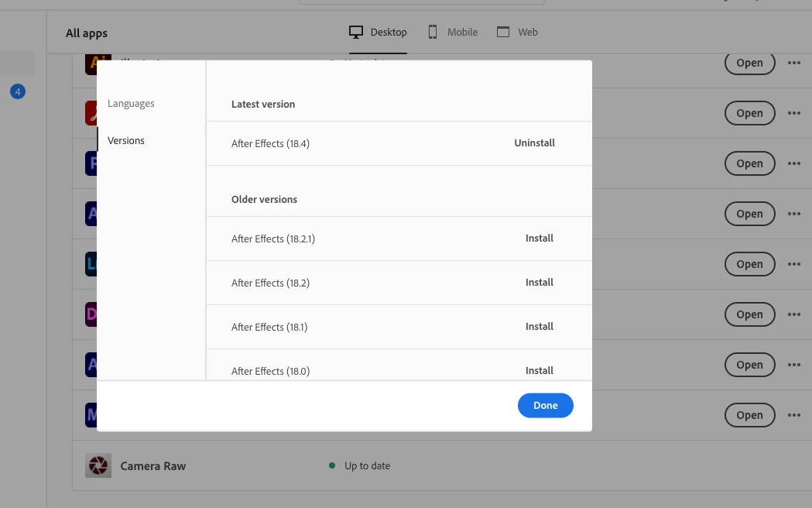
Task: Click the "Older versions" heading
Action: click(x=264, y=199)
